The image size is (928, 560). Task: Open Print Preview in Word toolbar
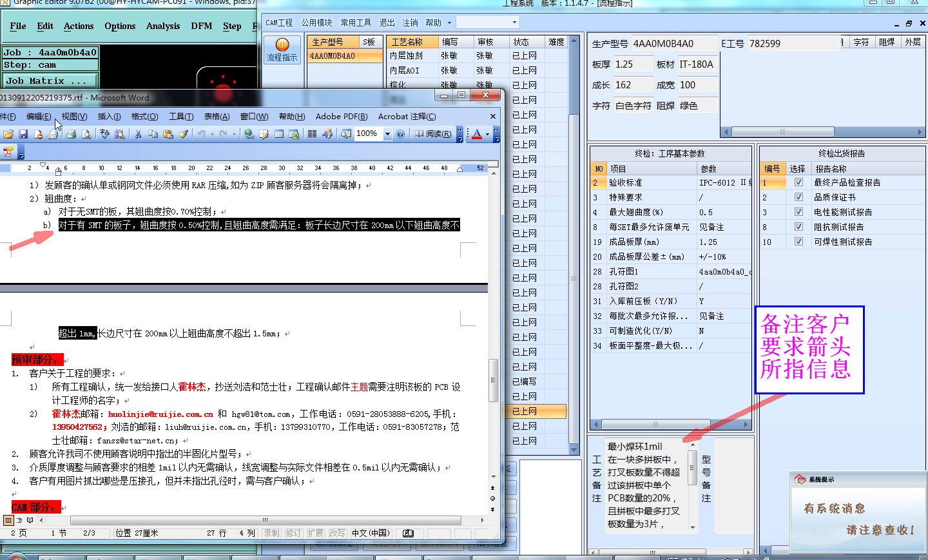click(86, 134)
